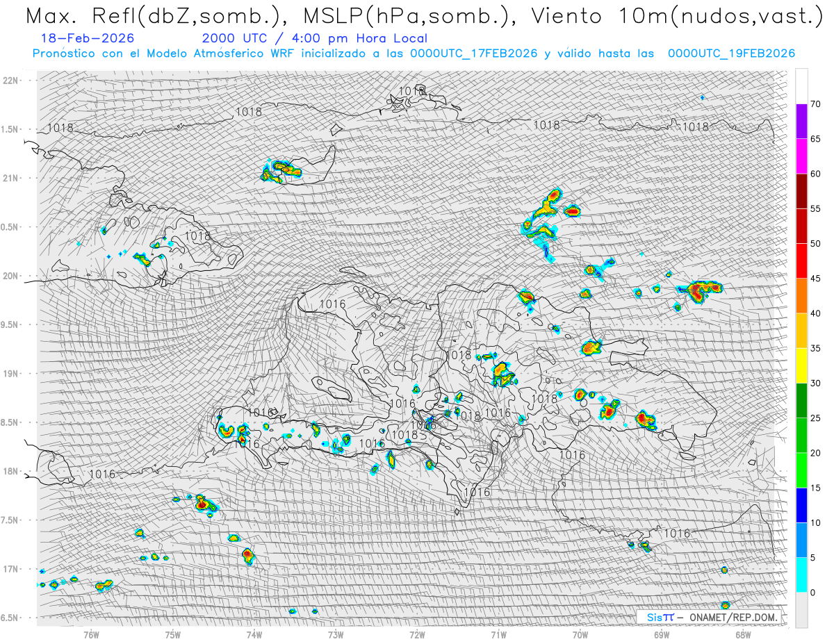The image size is (834, 644).
Task: Select the '73W' longitude label
Action: click(x=335, y=634)
